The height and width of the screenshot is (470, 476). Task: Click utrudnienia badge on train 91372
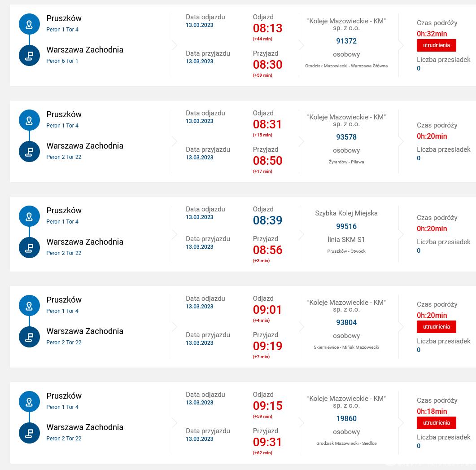436,45
